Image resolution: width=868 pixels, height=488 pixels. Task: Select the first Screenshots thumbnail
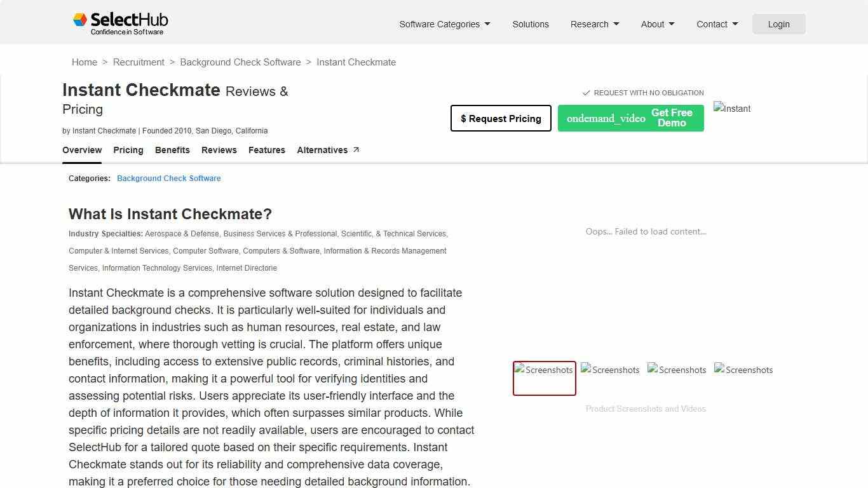[544, 378]
